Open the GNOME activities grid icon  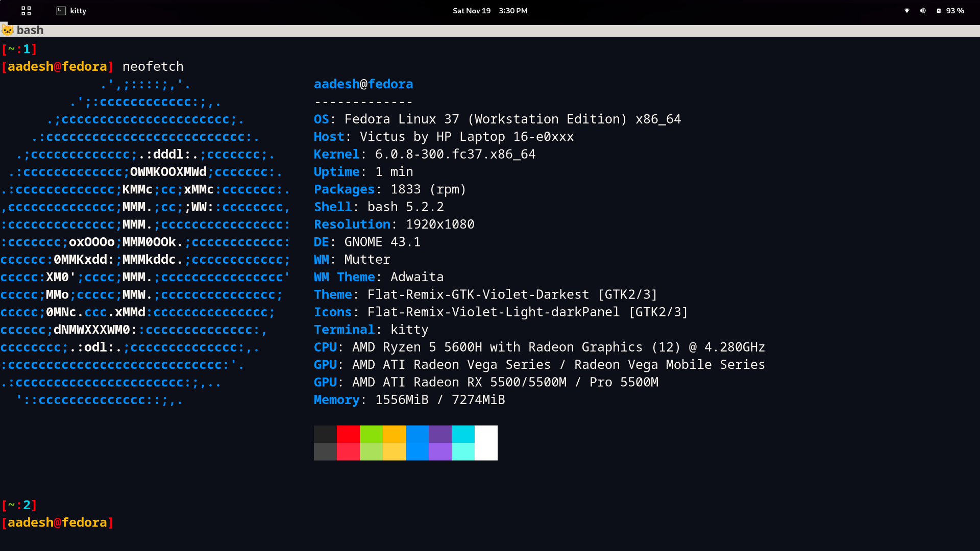pyautogui.click(x=26, y=11)
